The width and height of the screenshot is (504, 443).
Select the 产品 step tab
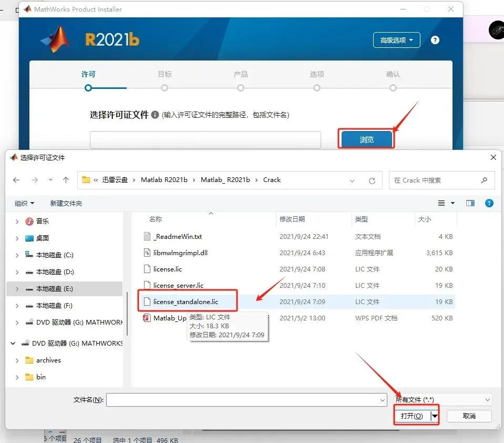tap(241, 74)
